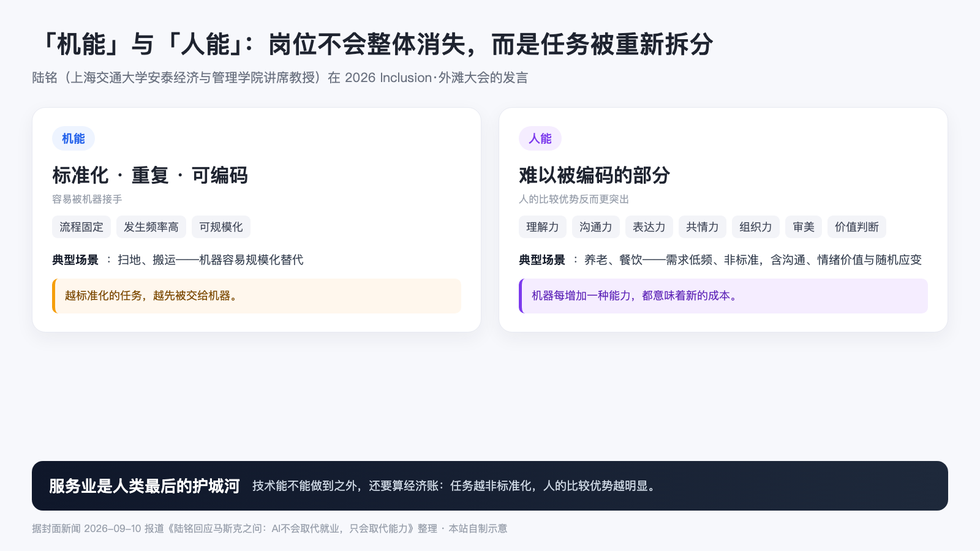
Task: Click the 人能 badge label
Action: click(540, 138)
